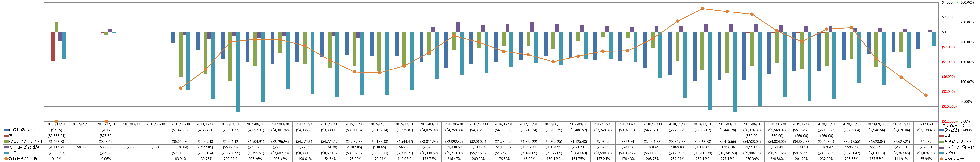Click the blue 設備投資(CAPEX) swatch in the data table row header
The height and width of the screenshot is (162, 980).
point(6,130)
